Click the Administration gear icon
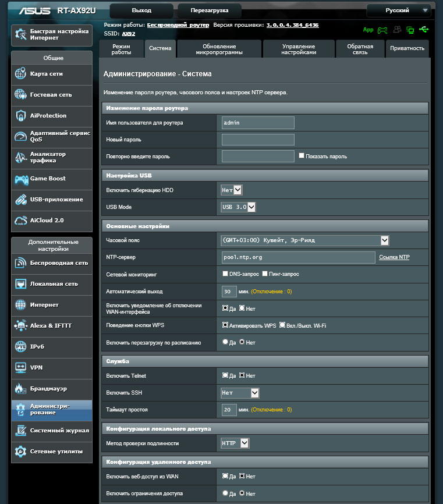Image resolution: width=443 pixels, height=504 pixels. 20,410
